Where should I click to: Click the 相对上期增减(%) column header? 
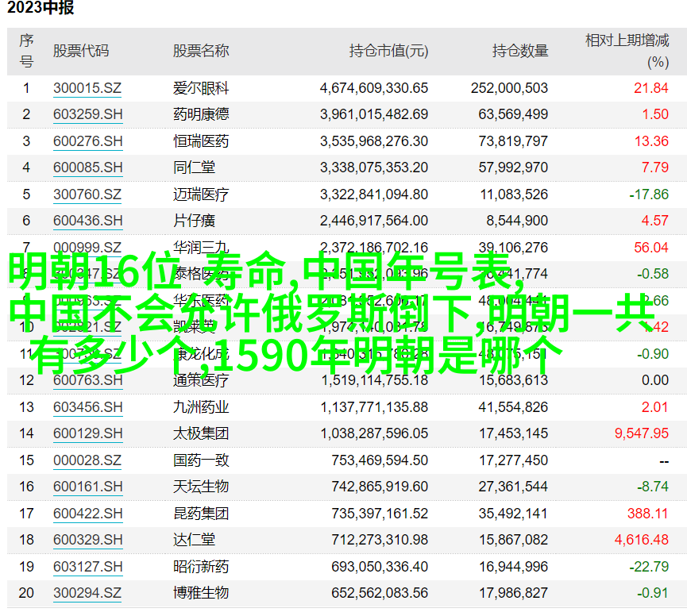click(627, 52)
